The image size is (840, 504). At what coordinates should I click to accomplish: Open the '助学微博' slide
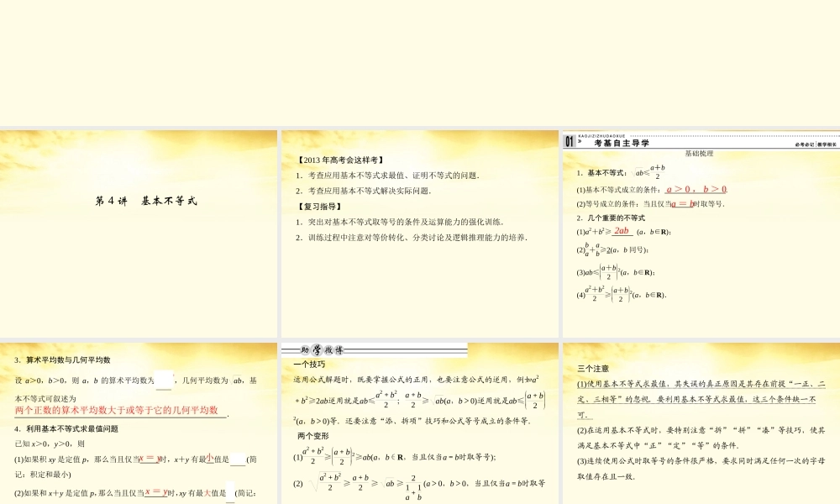419,423
